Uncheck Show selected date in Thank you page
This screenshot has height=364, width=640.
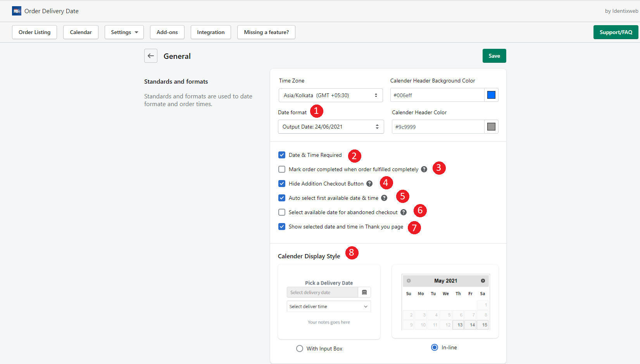(x=282, y=227)
